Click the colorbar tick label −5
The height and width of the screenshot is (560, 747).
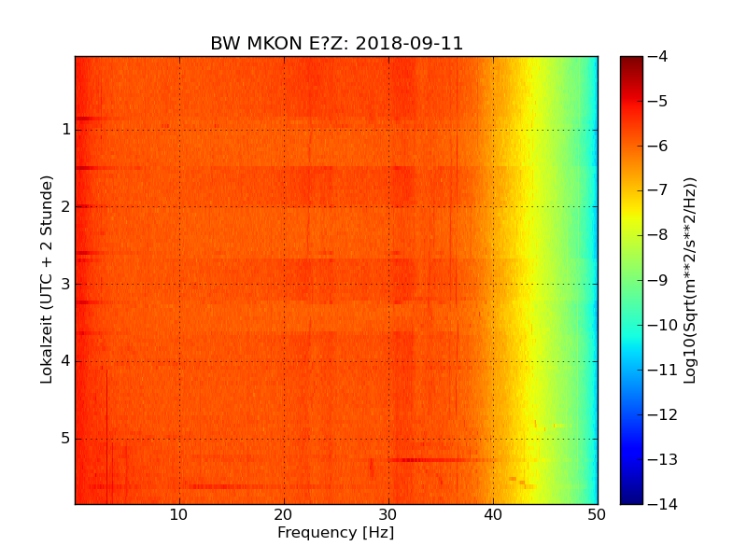coord(658,102)
